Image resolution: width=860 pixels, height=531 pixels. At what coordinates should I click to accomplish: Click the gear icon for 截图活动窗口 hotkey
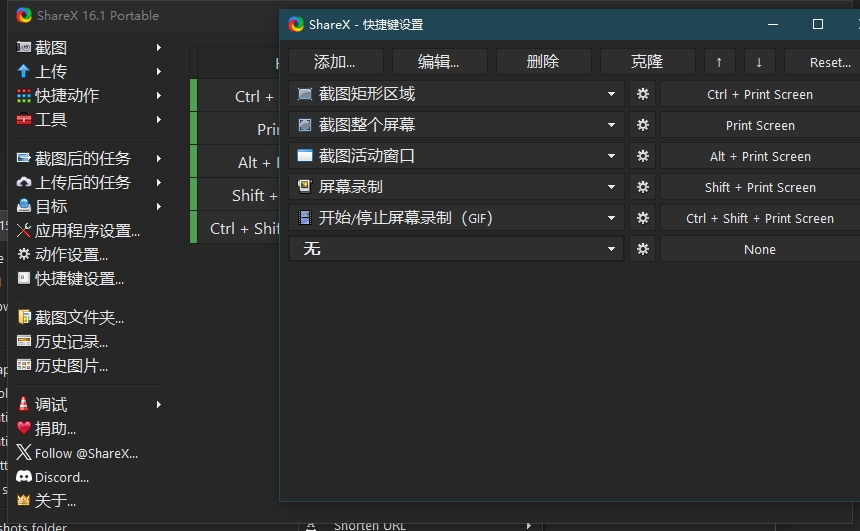click(642, 156)
